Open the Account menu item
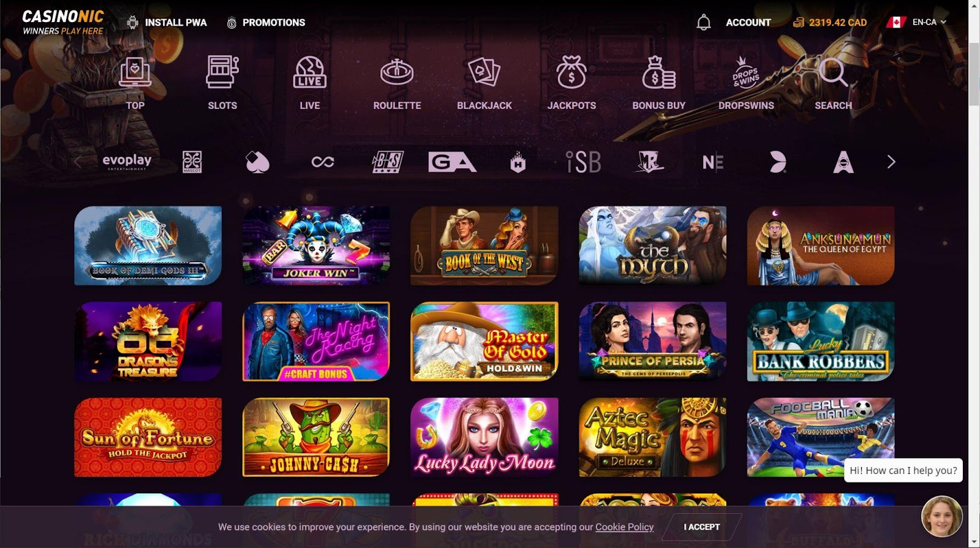Viewport: 980px width, 548px height. (748, 23)
